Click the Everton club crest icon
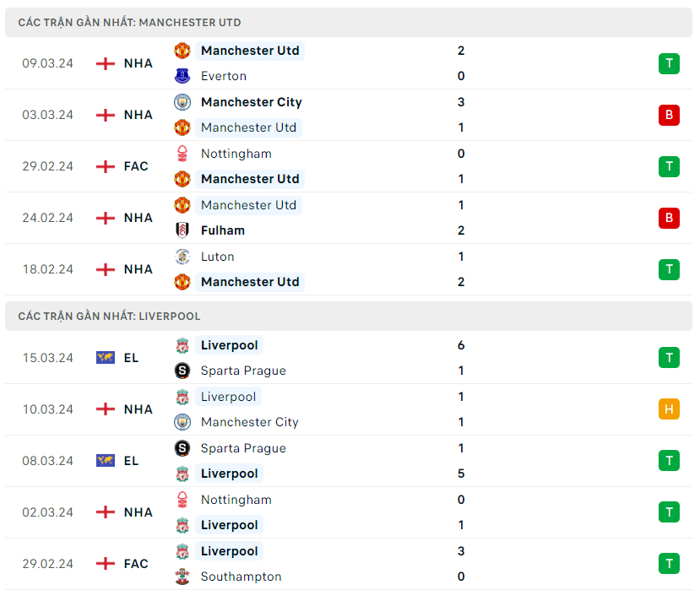Screen dimensions: 700x601 182,76
